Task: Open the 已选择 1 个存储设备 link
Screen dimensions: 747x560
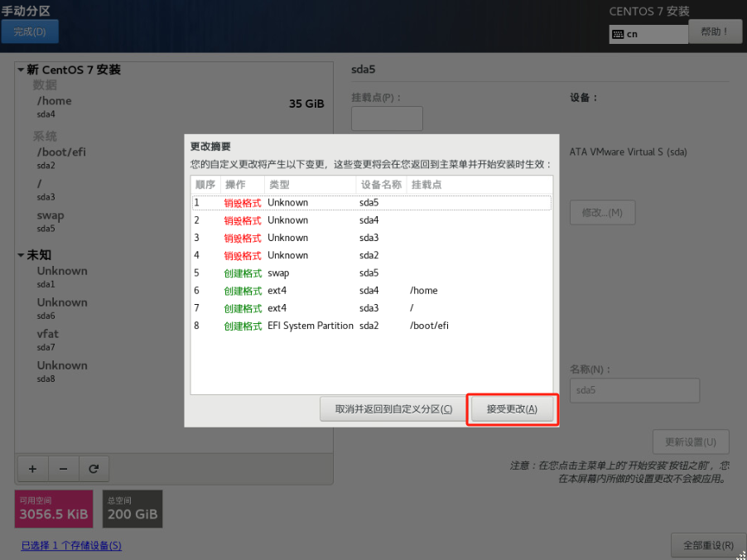Action: tap(71, 545)
